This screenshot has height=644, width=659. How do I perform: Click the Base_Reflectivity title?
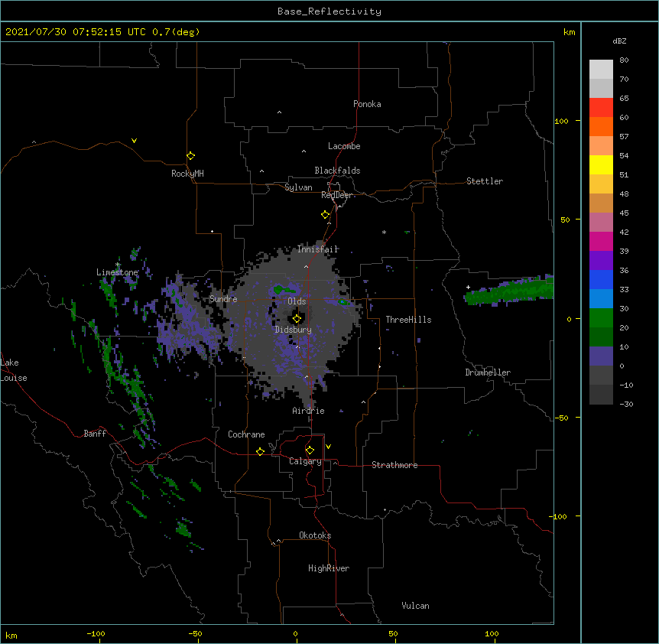pyautogui.click(x=329, y=11)
